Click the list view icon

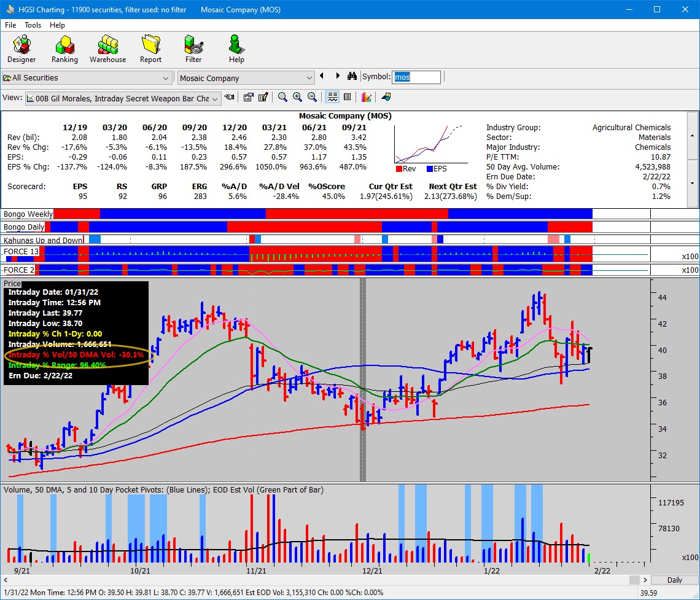(x=348, y=97)
